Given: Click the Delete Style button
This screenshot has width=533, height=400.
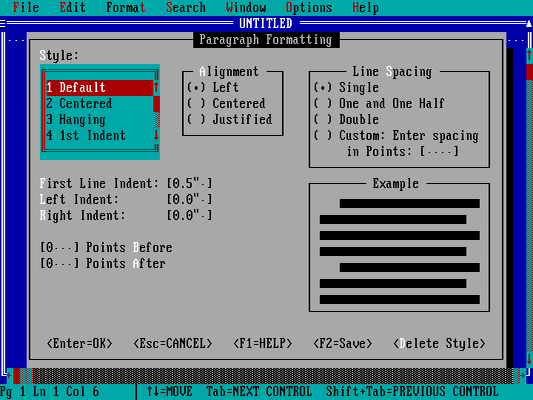Looking at the screenshot, I should (439, 343).
